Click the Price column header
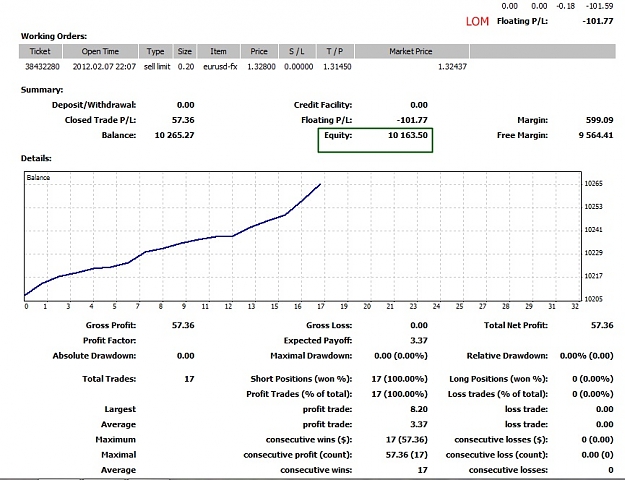The image size is (625, 480). [259, 51]
